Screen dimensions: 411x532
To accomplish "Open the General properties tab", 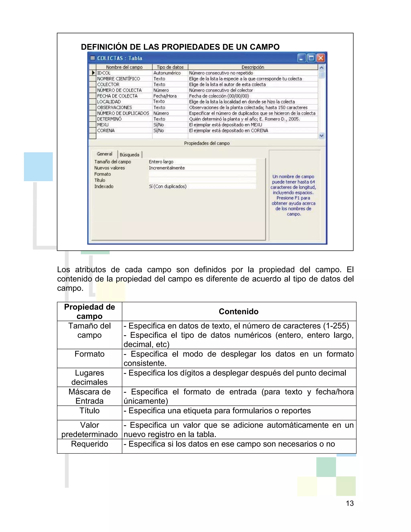I will click(104, 154).
